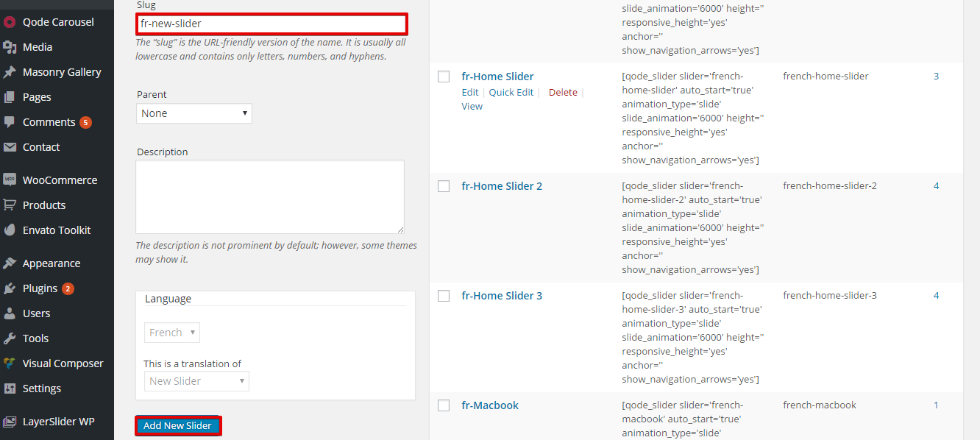Open the Plugins plug icon
This screenshot has width=980, height=440.
10,288
